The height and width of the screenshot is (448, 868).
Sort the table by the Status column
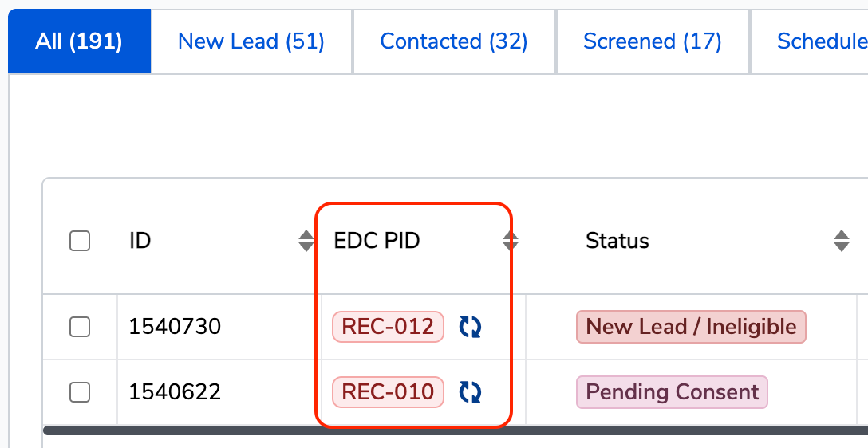coord(842,241)
